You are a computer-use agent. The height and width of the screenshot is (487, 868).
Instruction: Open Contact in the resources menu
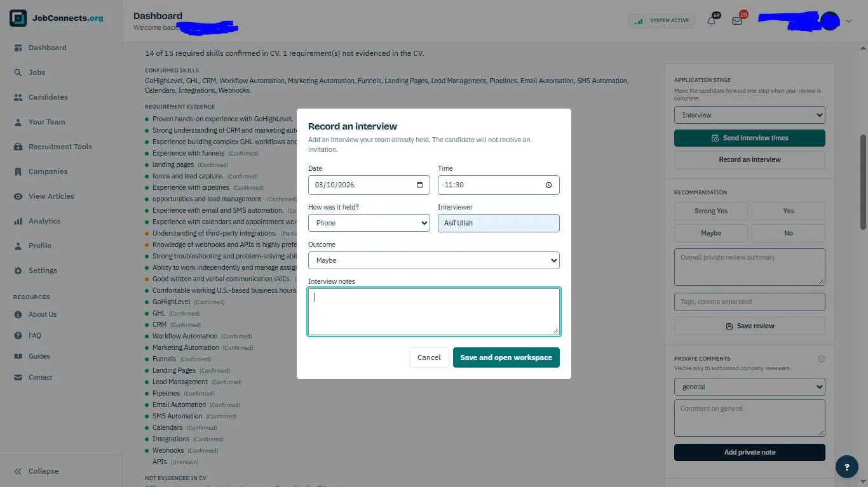[x=40, y=377]
